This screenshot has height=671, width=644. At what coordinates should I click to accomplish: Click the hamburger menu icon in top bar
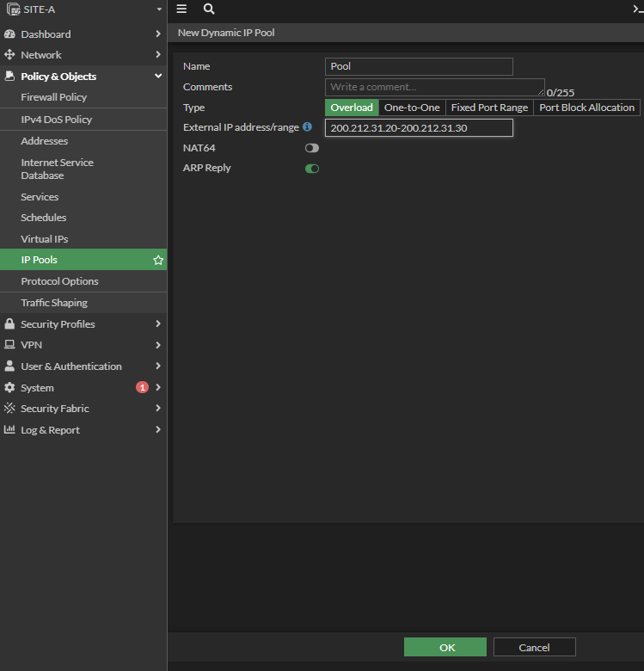(x=181, y=9)
